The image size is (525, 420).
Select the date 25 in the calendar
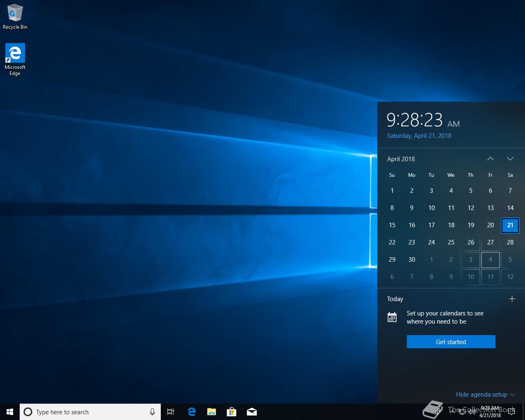click(451, 242)
